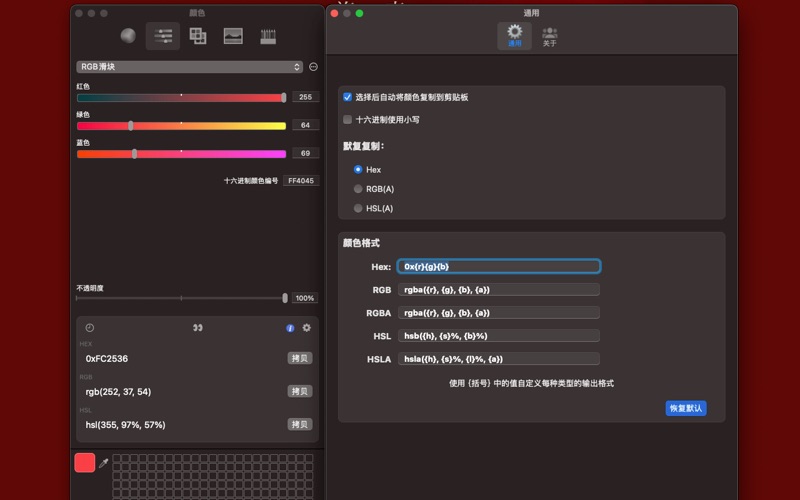800x500 pixels.
Task: Open the color history clock icon
Action: (x=90, y=328)
